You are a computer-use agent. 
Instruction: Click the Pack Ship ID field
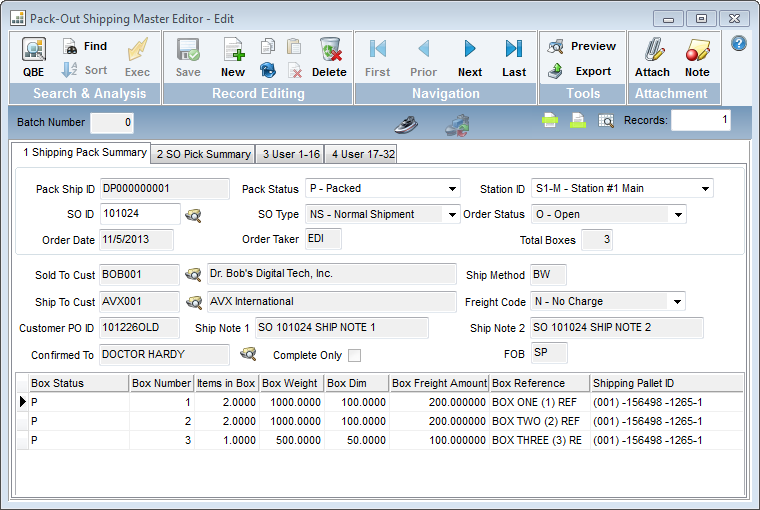[x=165, y=189]
